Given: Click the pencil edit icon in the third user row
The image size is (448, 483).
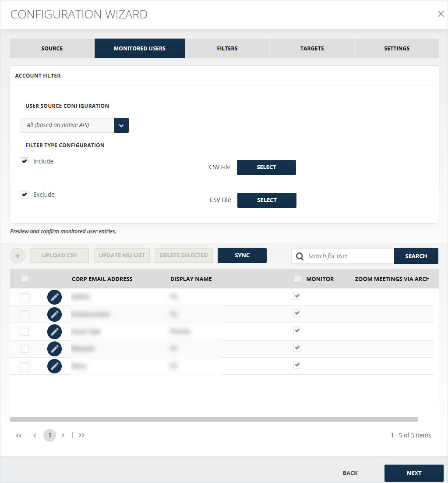Looking at the screenshot, I should pos(54,331).
